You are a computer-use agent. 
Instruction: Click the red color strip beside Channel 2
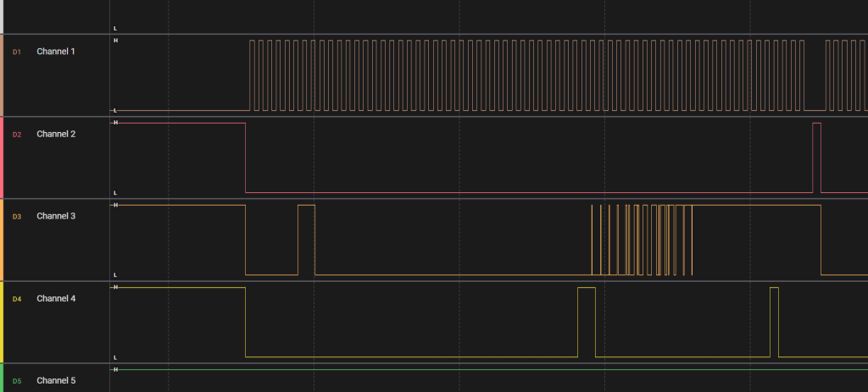click(2, 157)
